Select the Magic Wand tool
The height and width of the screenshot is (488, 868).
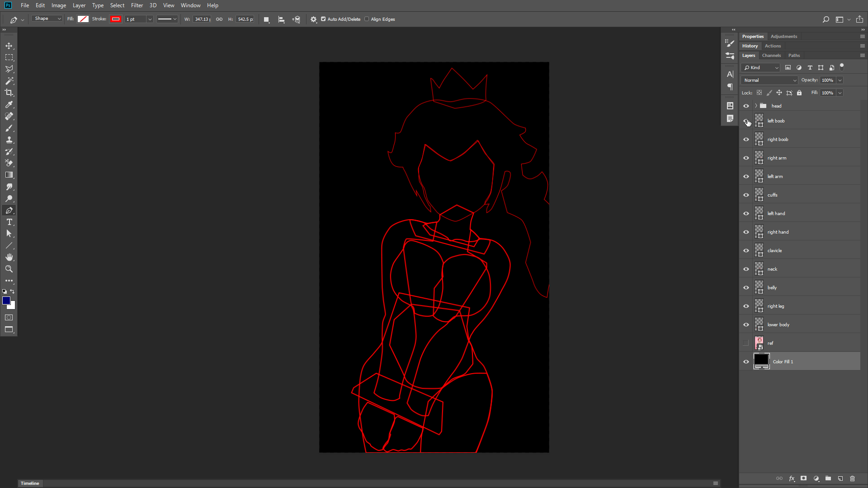(9, 81)
